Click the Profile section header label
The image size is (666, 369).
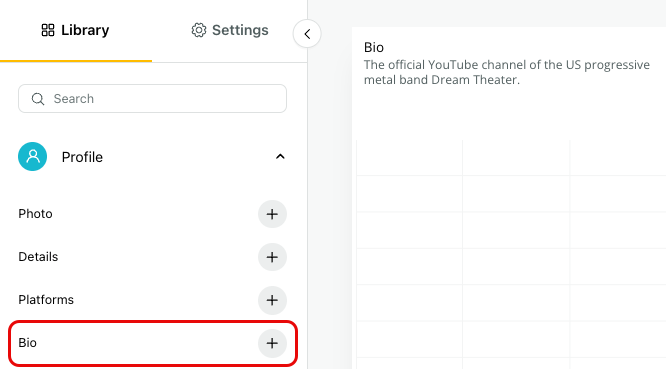82,157
